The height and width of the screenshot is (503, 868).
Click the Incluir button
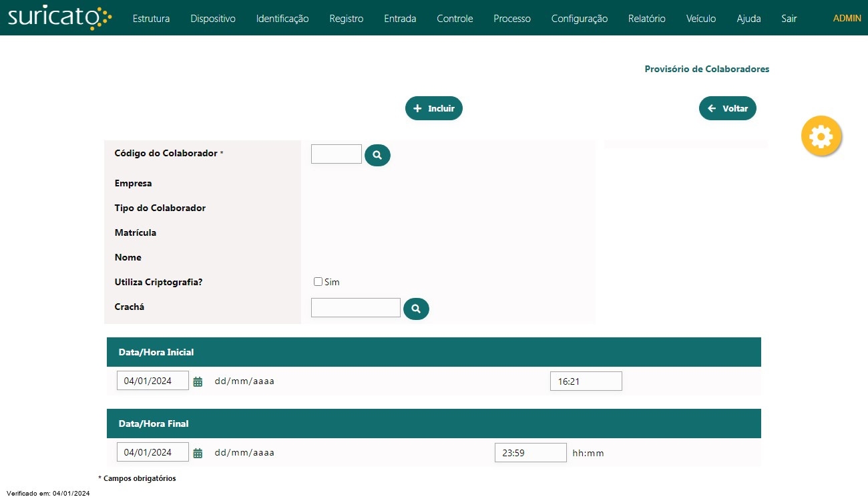pos(434,108)
